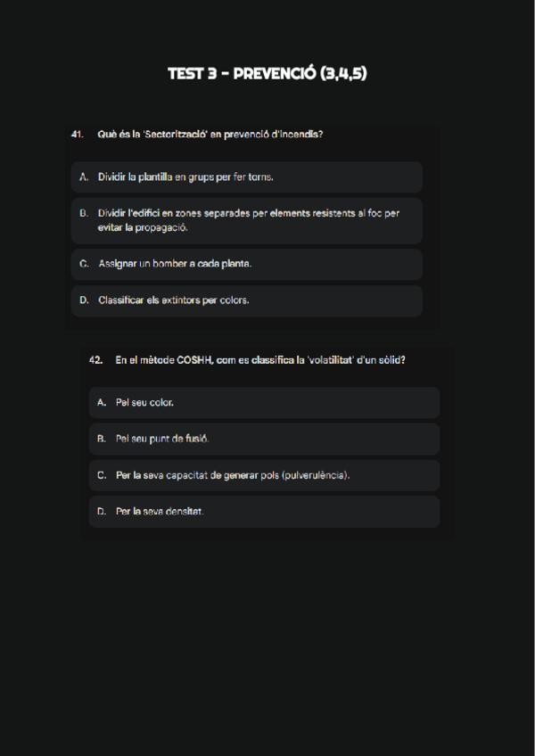Pick answer 'Per la seva densitat'
535x756 pixels.
[264, 512]
